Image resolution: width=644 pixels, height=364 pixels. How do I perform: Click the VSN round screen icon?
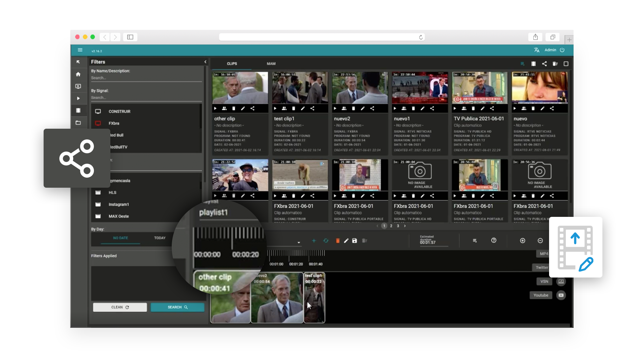(x=561, y=282)
